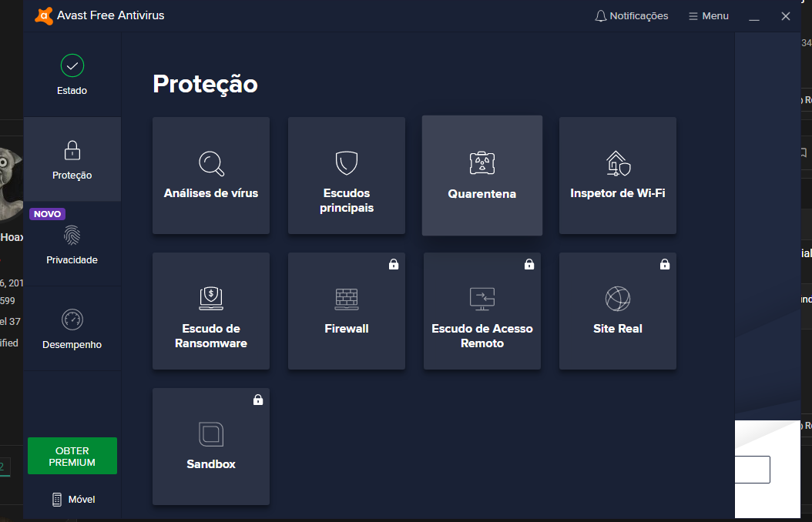Open Quarentena biohazard case icon

click(x=482, y=163)
